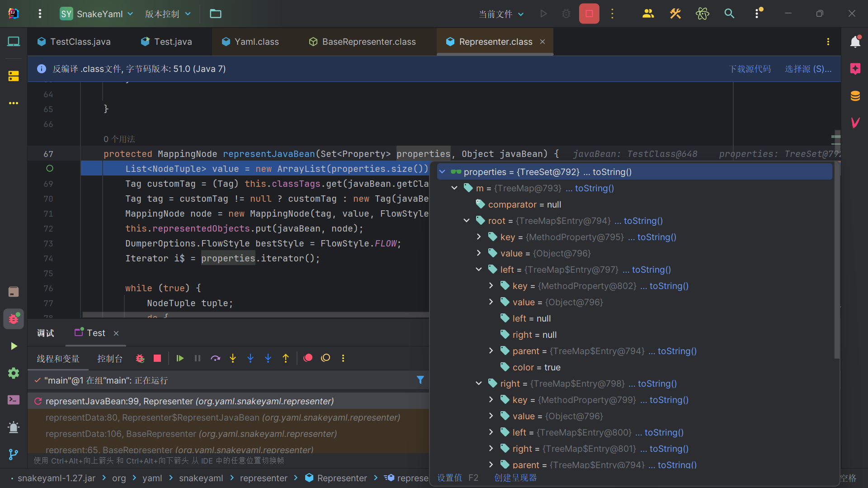Open the Notifications bell
868x488 pixels.
point(855,42)
